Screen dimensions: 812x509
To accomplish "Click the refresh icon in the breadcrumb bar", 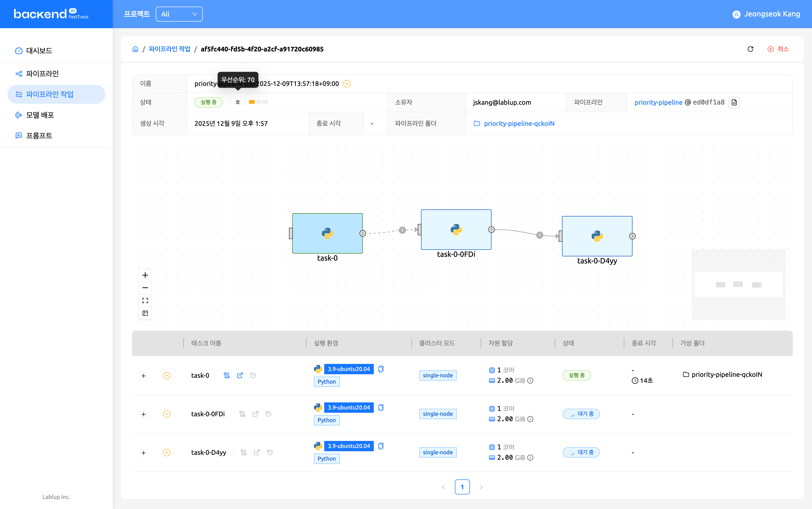I will pos(750,49).
